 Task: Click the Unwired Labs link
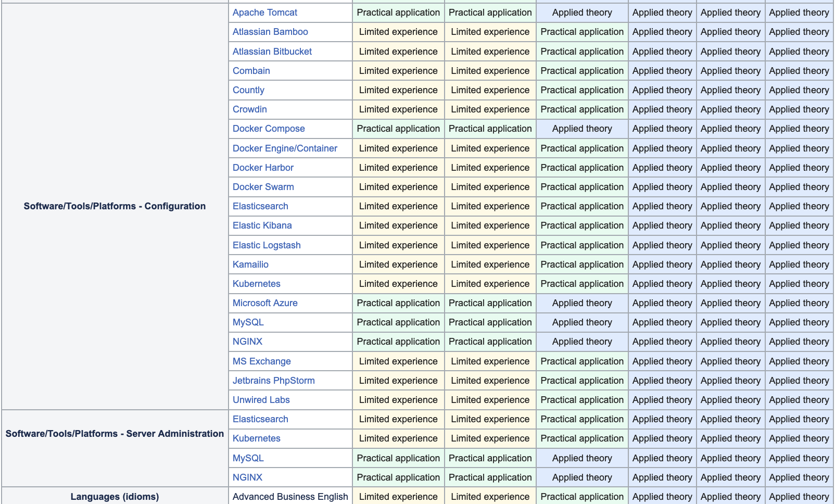(261, 400)
